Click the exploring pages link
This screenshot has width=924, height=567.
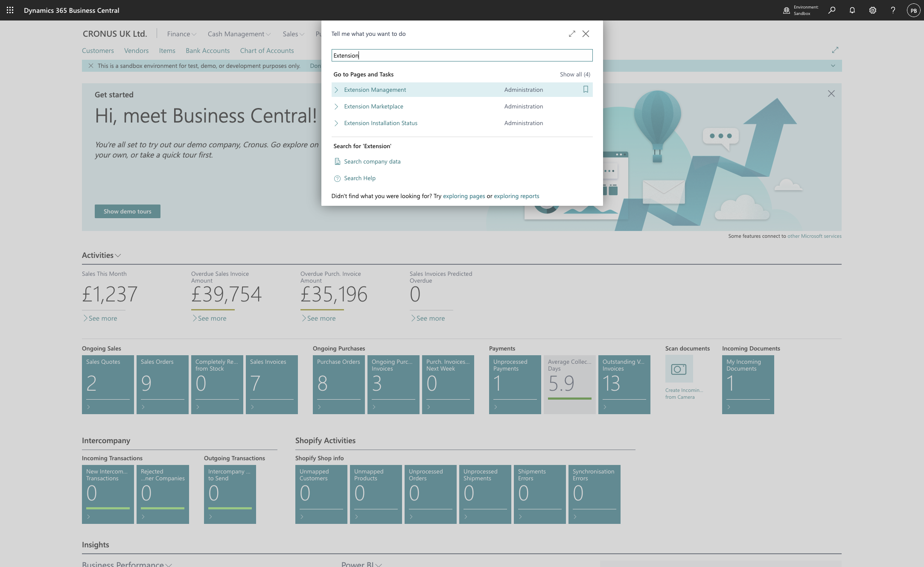click(464, 196)
